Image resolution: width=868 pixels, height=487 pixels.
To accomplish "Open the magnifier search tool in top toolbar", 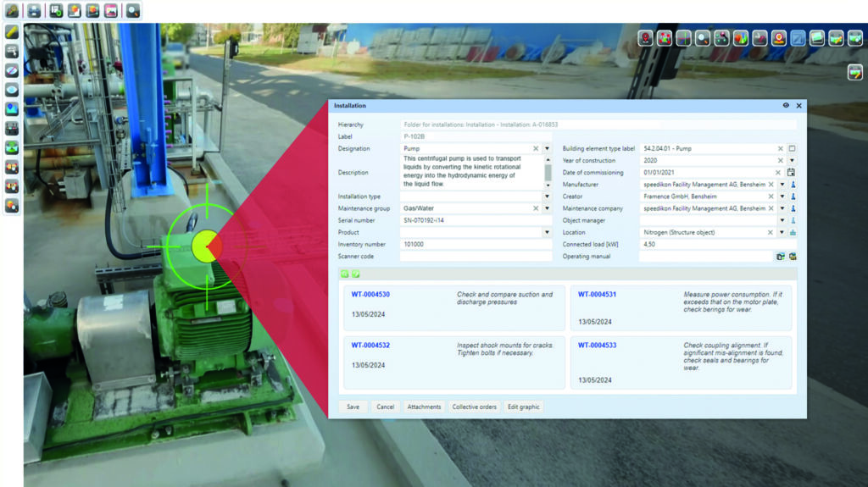I will (x=133, y=11).
